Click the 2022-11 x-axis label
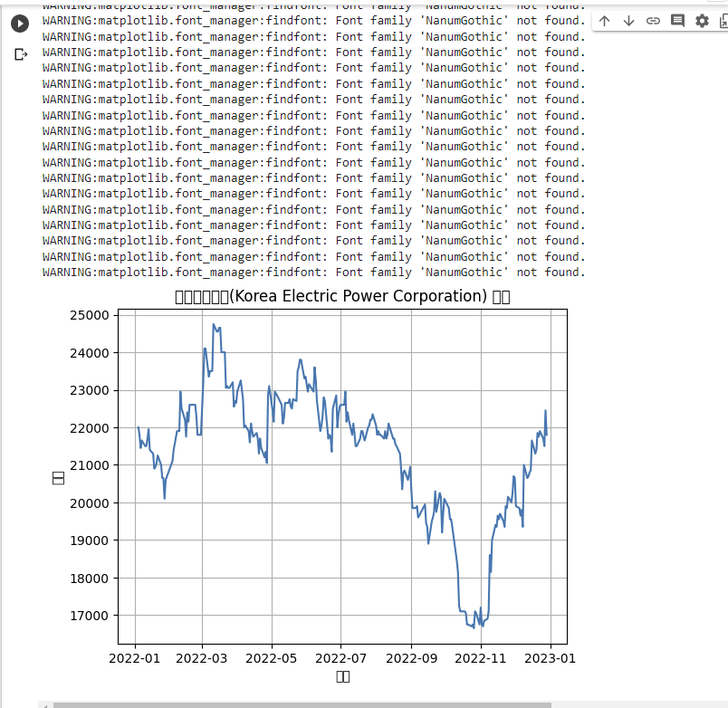Screen dimensions: 728x708 click(481, 658)
